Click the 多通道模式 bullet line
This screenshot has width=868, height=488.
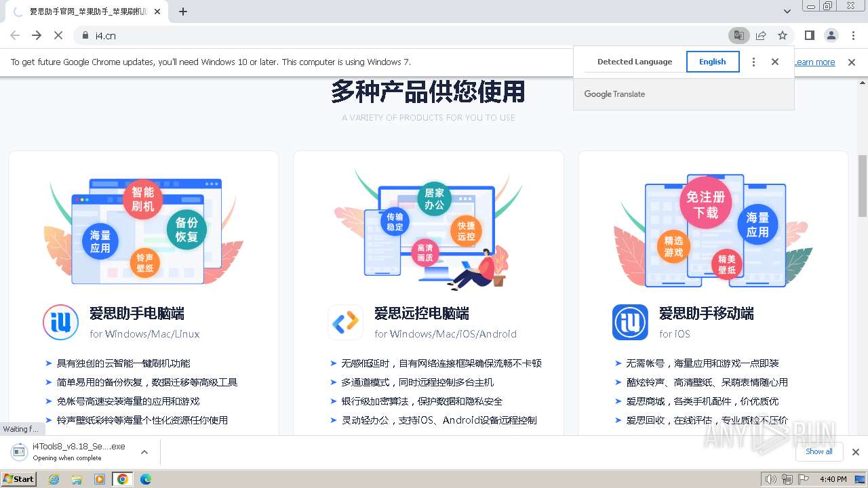417,382
